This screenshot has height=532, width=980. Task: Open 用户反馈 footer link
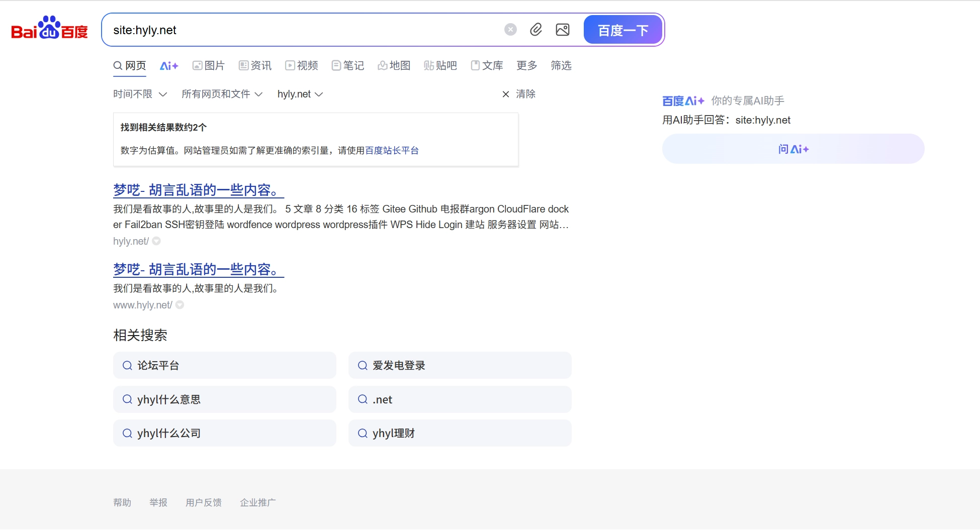pos(204,503)
